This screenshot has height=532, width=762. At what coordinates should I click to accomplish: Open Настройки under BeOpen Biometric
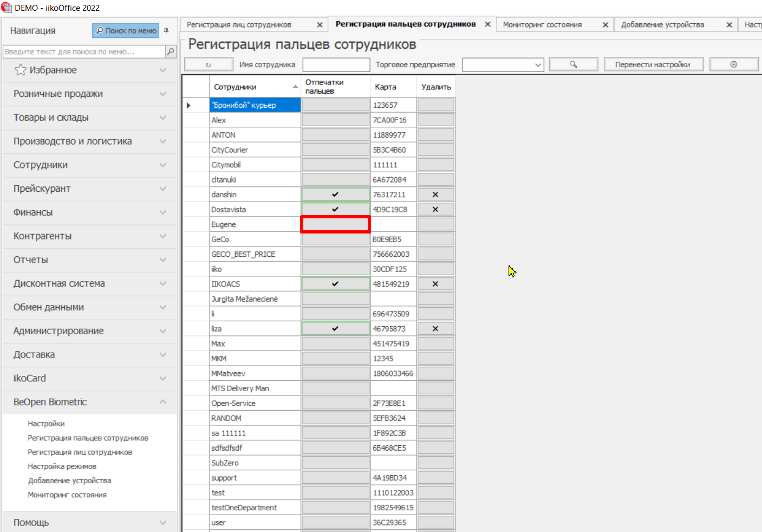point(46,424)
